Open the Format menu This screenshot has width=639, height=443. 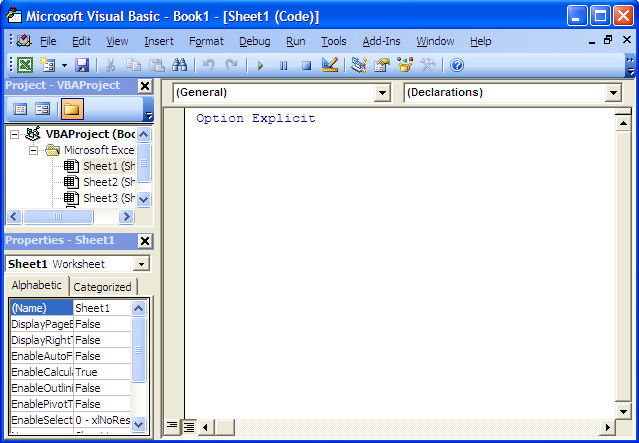(206, 41)
